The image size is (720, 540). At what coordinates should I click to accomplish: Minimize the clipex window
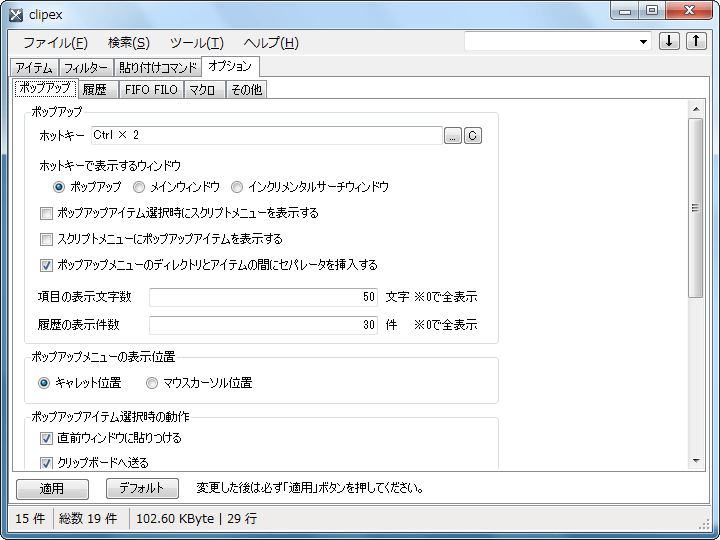point(625,11)
